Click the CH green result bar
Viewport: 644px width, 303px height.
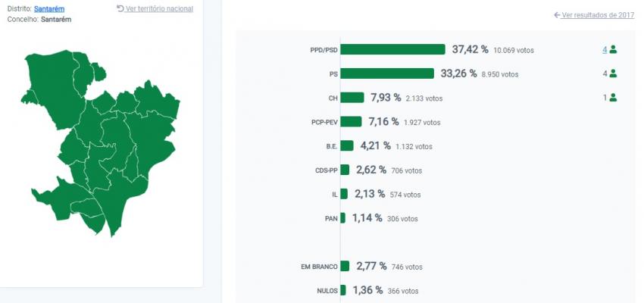pos(352,98)
